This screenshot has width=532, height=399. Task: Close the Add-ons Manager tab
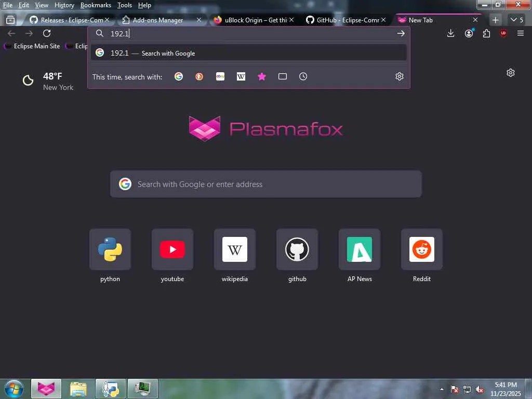click(x=199, y=20)
